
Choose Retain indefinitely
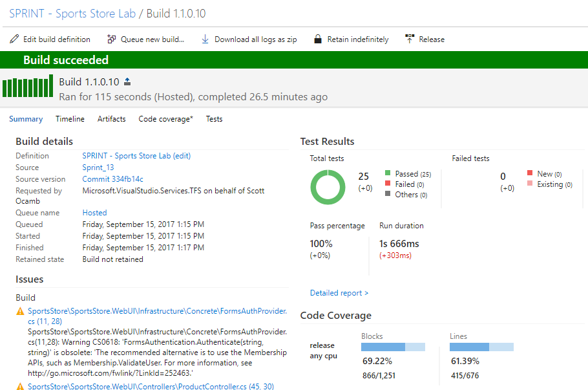pyautogui.click(x=358, y=39)
